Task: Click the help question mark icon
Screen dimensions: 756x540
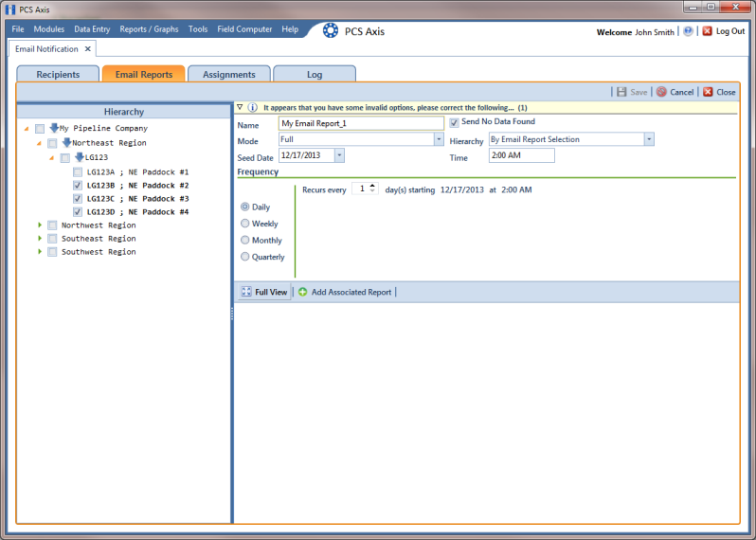Action: coord(688,31)
